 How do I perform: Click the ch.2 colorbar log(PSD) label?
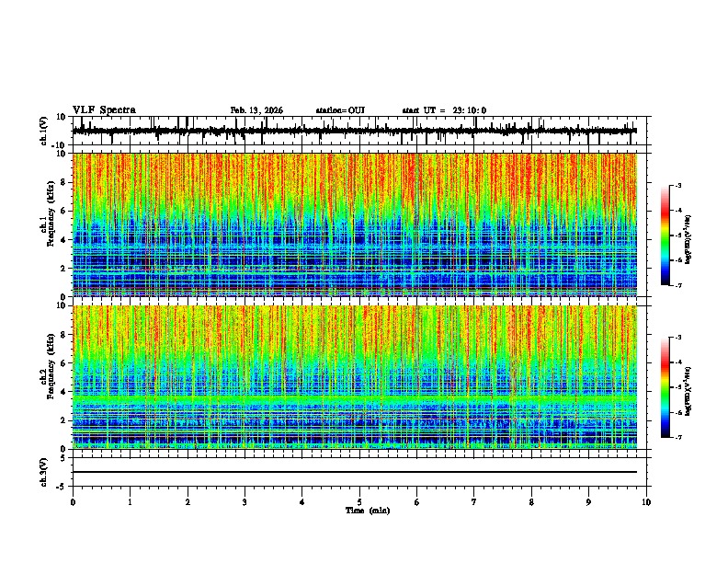point(688,391)
